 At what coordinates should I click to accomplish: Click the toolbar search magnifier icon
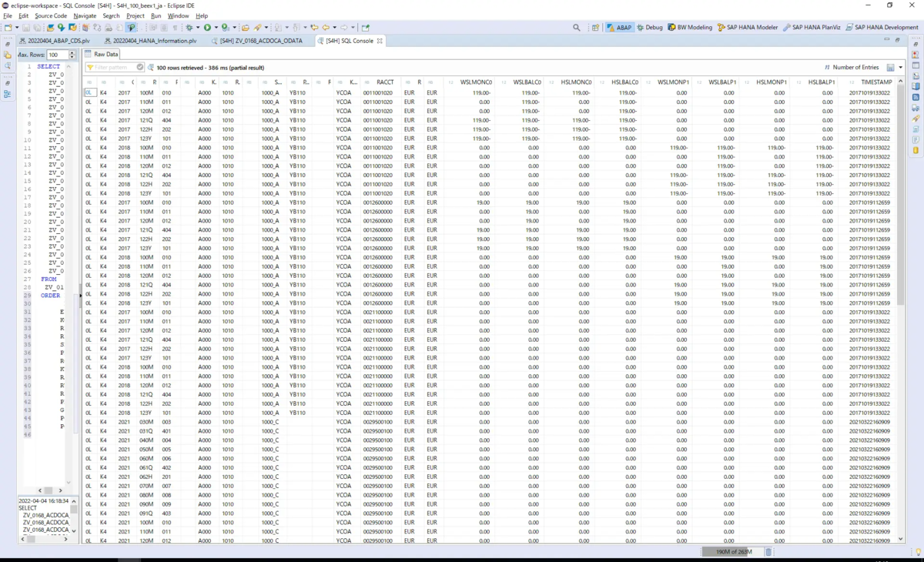click(576, 28)
